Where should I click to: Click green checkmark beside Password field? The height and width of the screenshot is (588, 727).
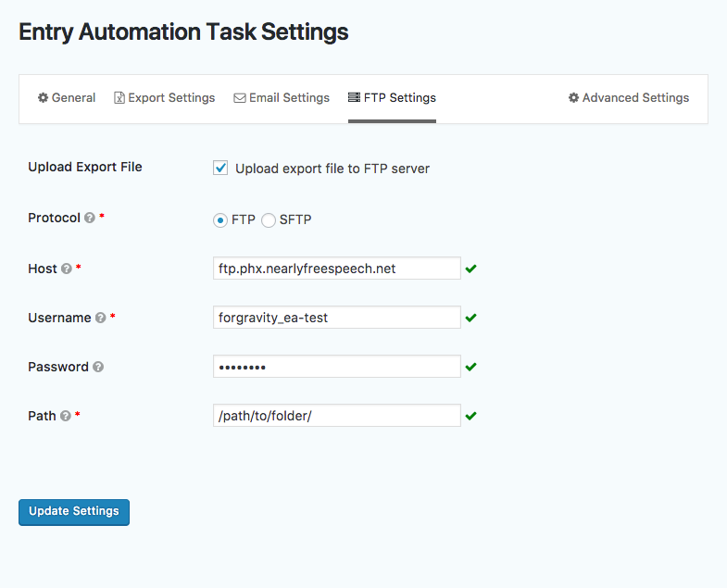tap(471, 368)
